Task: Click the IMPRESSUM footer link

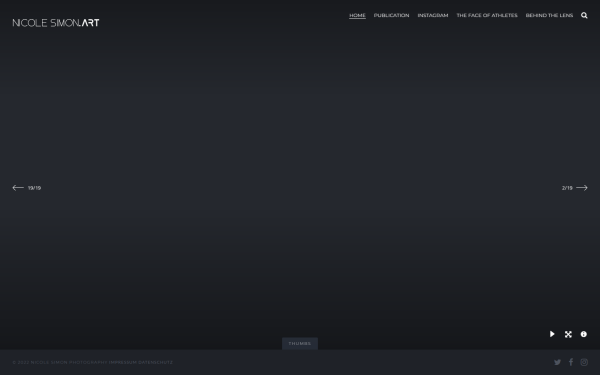Action: tap(122, 362)
